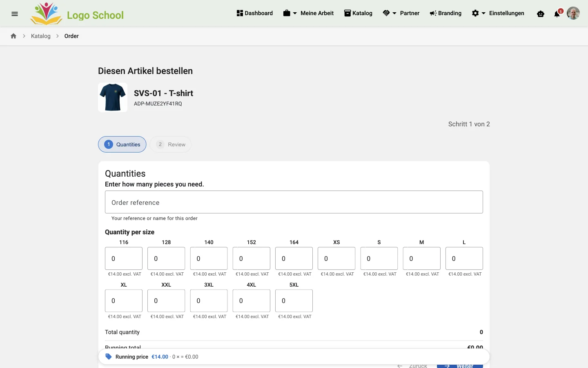This screenshot has width=588, height=368.
Task: Click quantity field for size M
Action: click(x=422, y=258)
